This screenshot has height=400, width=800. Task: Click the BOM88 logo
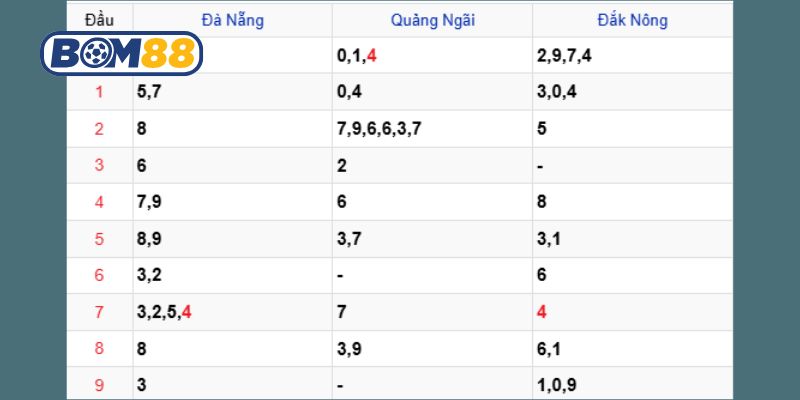click(x=120, y=57)
